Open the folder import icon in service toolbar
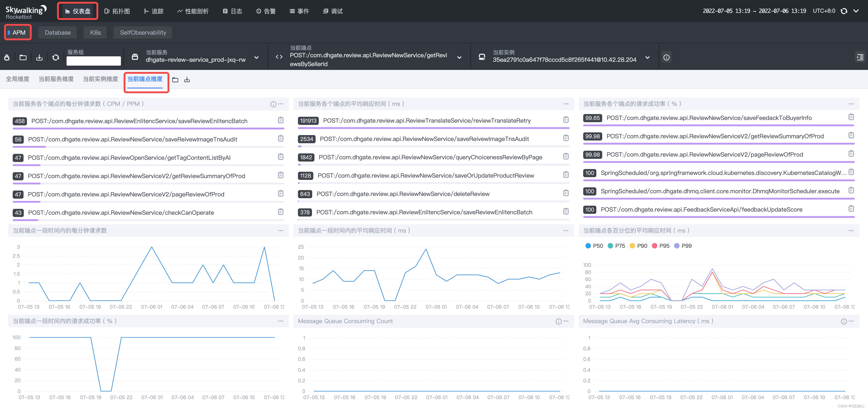 point(23,57)
